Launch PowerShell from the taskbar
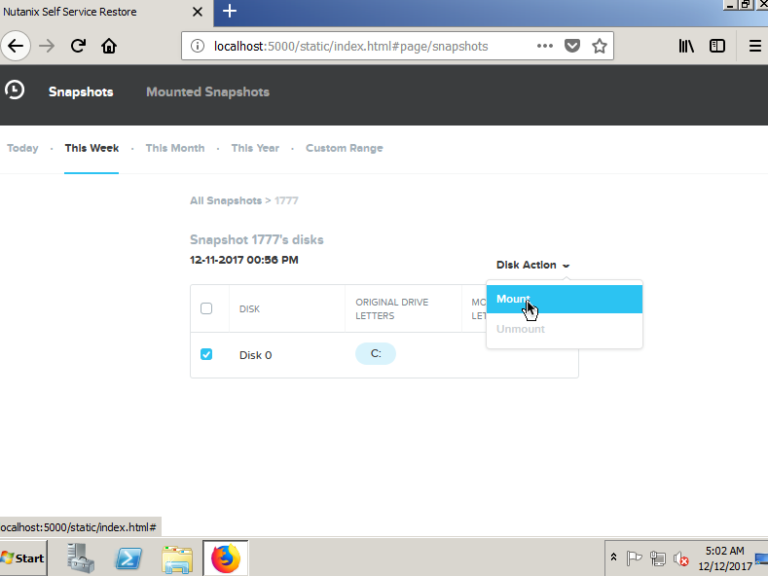 [x=128, y=558]
